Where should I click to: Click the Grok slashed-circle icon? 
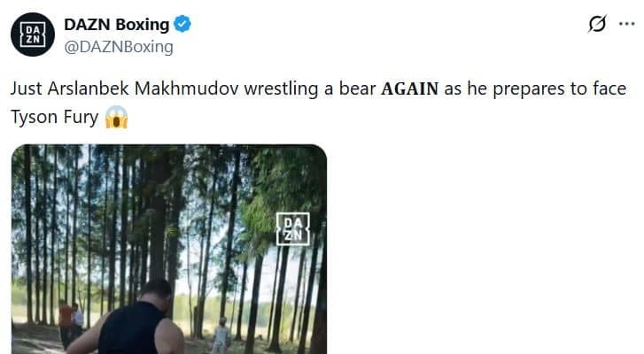pos(596,25)
